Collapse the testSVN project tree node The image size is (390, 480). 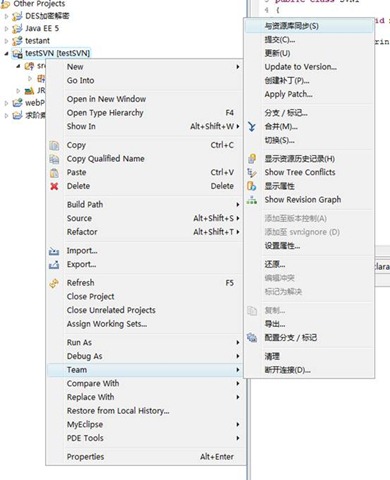tap(6, 53)
